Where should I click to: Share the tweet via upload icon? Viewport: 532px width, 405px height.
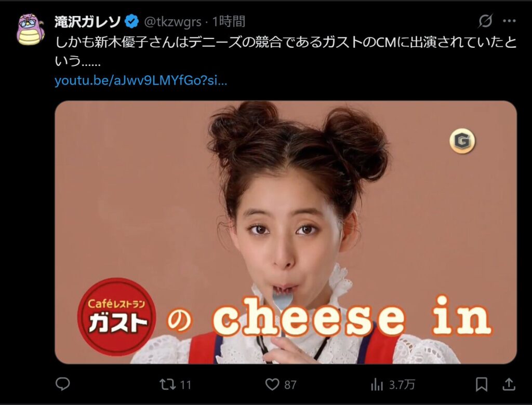point(509,384)
